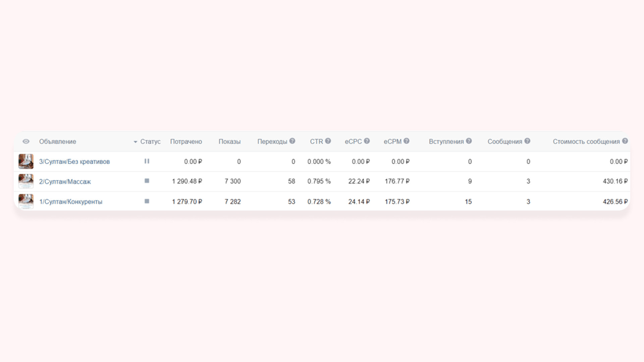Sort table by Потрачено column
Viewport: 644px width, 362px height.
[186, 141]
